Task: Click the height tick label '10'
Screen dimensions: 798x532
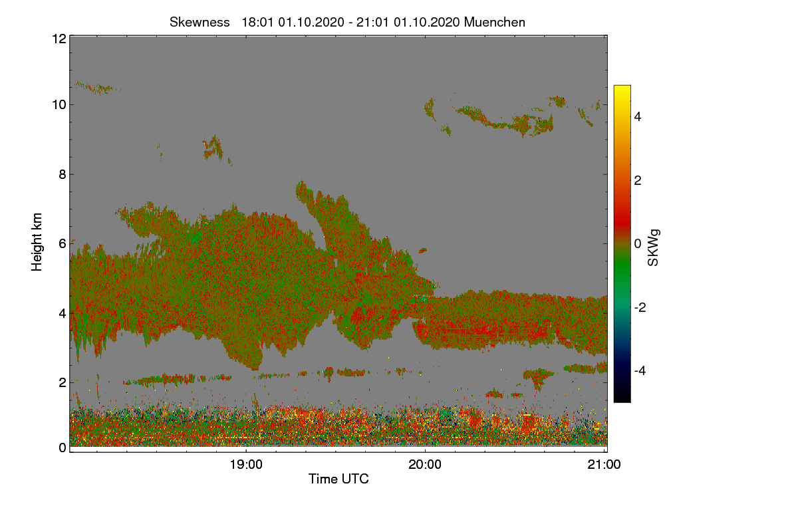Action: tap(59, 104)
